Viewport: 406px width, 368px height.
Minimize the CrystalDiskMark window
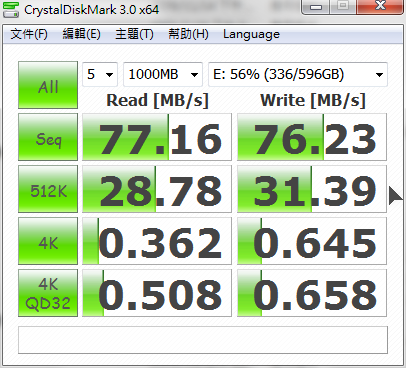tap(316, 7)
